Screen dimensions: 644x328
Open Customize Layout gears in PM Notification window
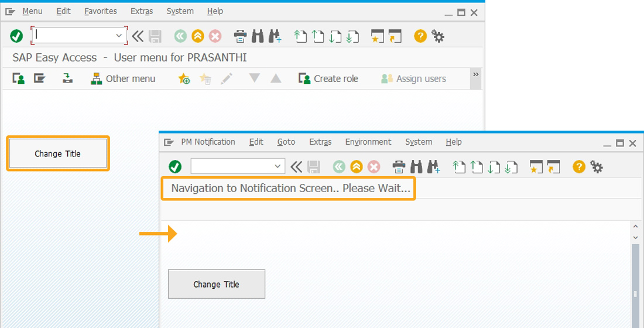597,166
